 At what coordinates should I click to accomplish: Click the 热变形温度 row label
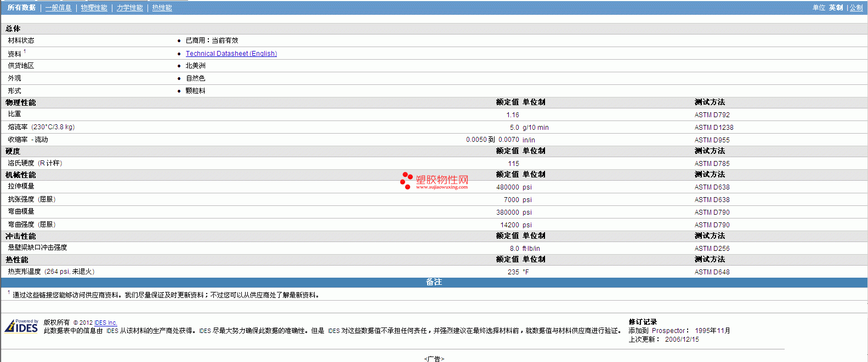(x=51, y=272)
